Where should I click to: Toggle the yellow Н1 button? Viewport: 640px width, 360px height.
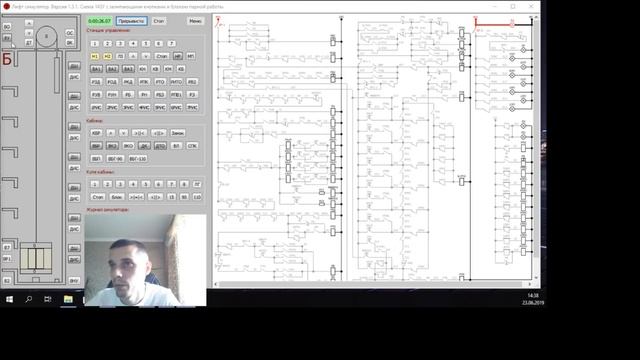95,56
